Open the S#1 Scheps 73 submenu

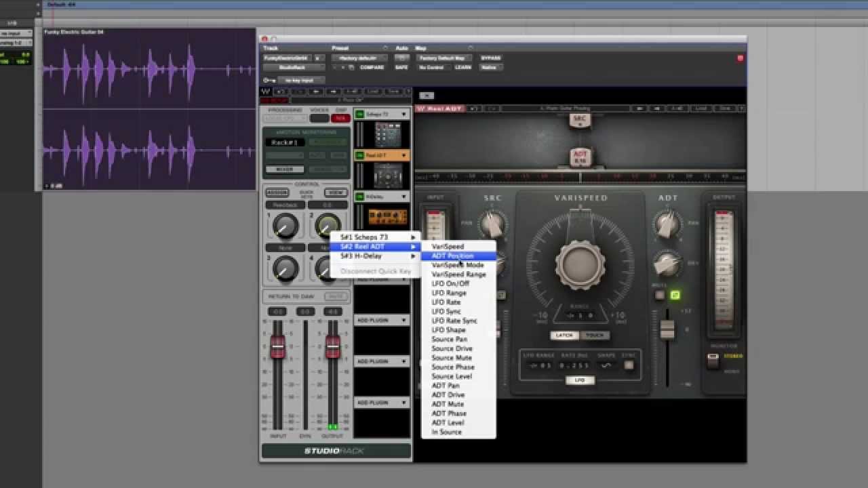376,237
